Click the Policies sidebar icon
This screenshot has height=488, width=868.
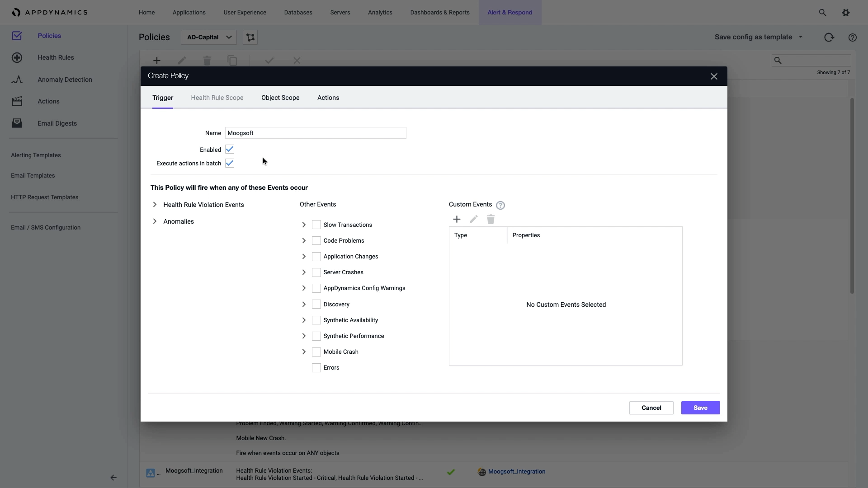[17, 36]
